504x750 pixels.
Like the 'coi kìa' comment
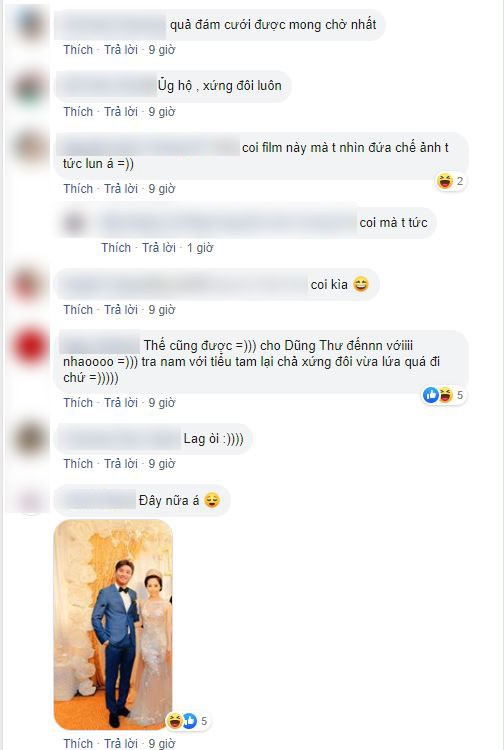[x=78, y=310]
